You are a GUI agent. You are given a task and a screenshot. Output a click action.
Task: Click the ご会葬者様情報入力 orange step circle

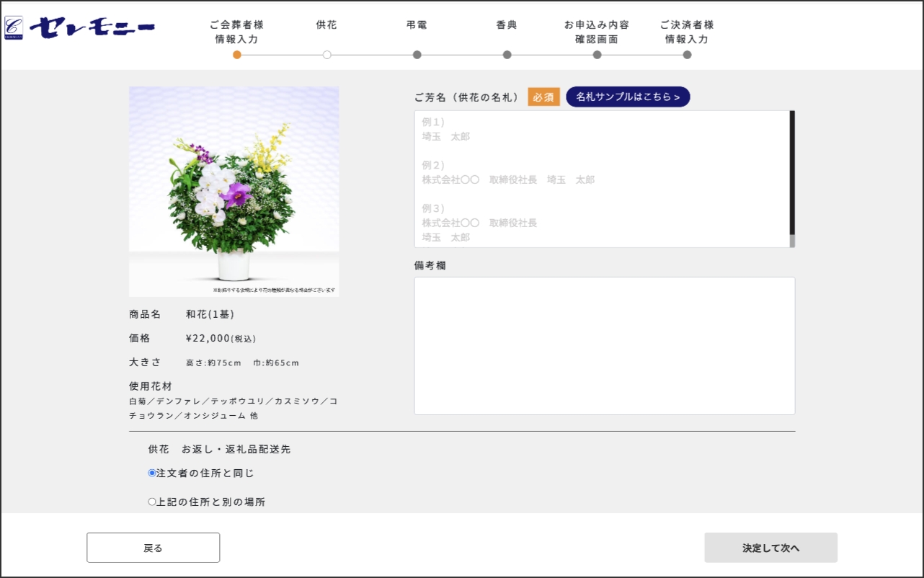tap(237, 55)
